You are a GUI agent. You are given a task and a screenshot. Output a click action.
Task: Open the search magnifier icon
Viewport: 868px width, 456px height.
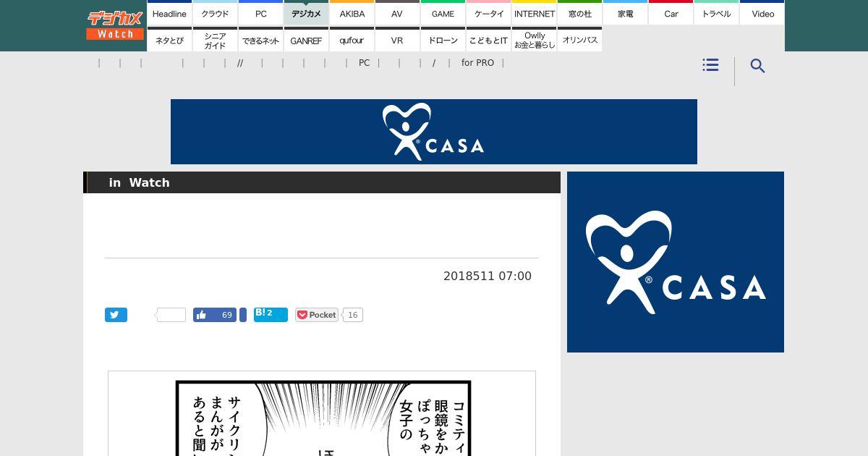[x=757, y=66]
